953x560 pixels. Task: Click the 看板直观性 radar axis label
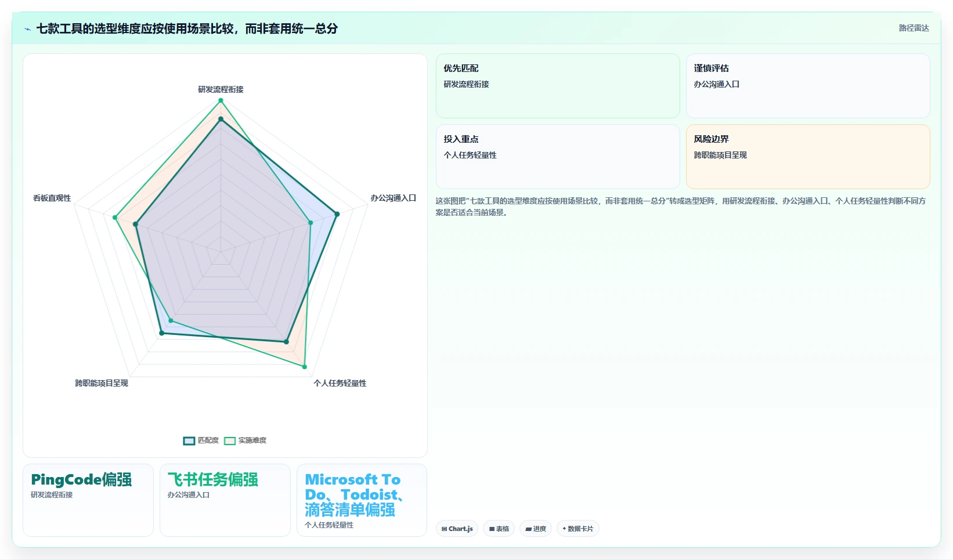click(52, 198)
